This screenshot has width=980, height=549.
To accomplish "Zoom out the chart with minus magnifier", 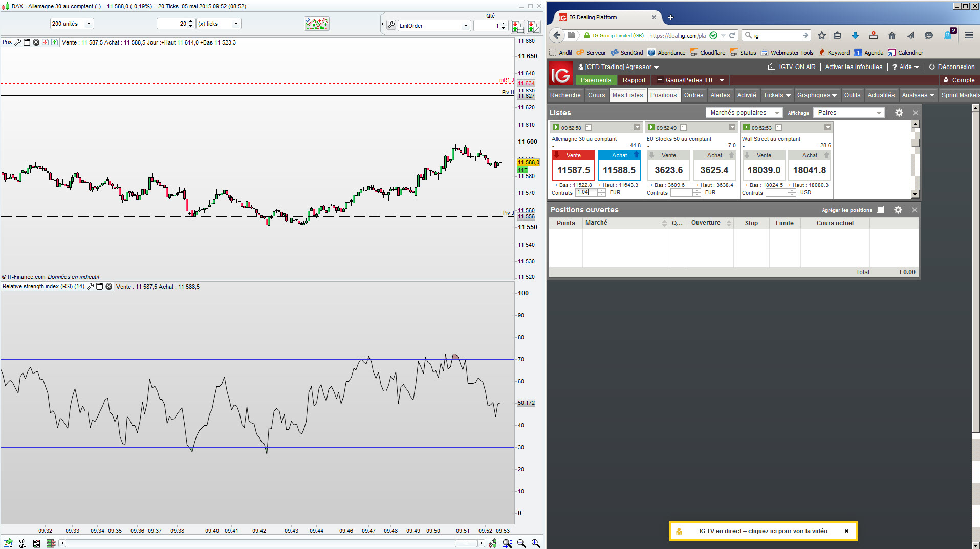I will pyautogui.click(x=521, y=543).
